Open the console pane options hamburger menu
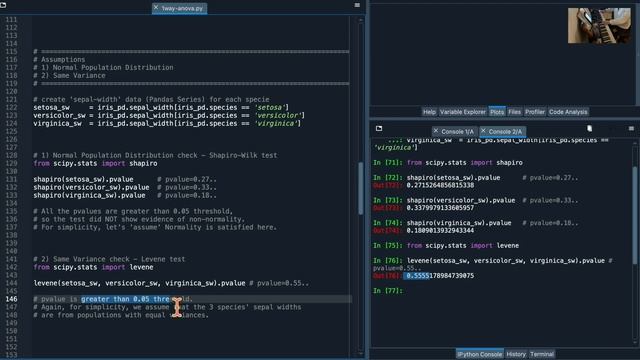 coord(631,129)
